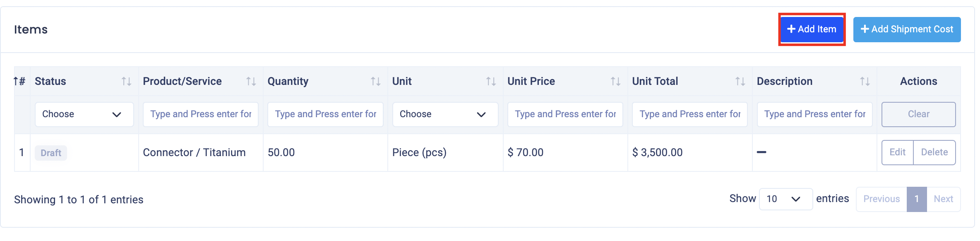Screen dimensions: 980x241
Task: Sort by the Quantity column arrows
Action: pos(375,82)
